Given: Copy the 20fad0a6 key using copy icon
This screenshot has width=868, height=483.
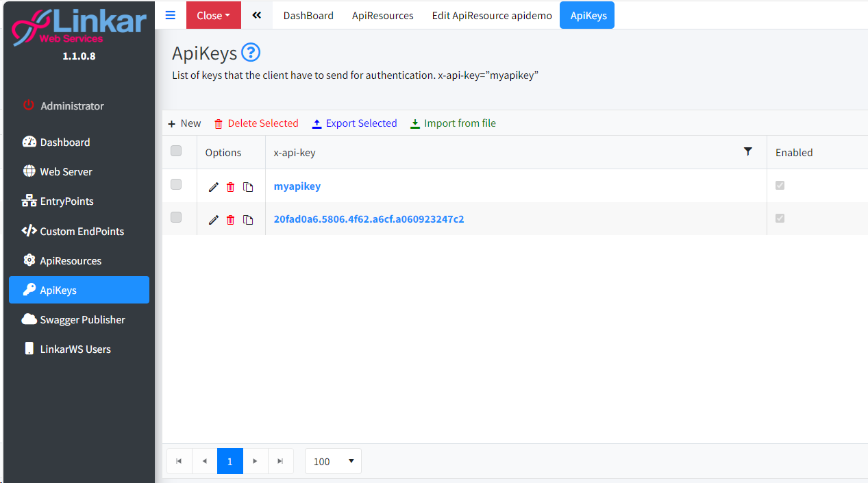Looking at the screenshot, I should [248, 220].
